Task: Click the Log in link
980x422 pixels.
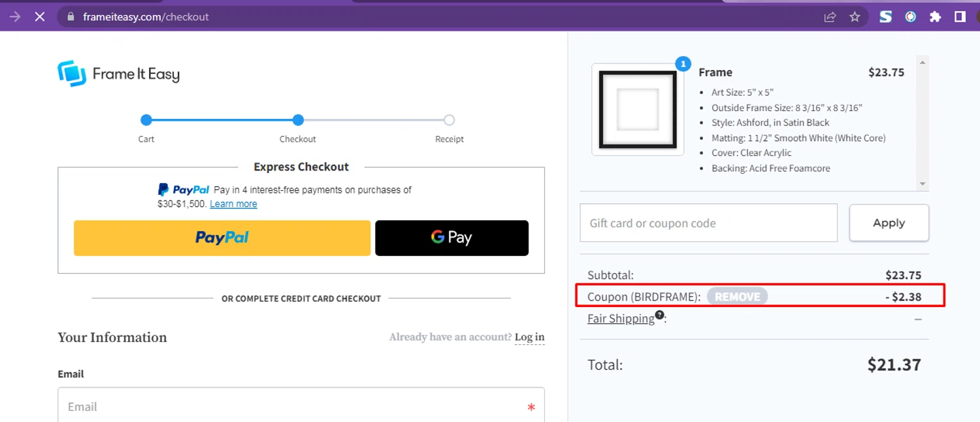Action: 529,337
